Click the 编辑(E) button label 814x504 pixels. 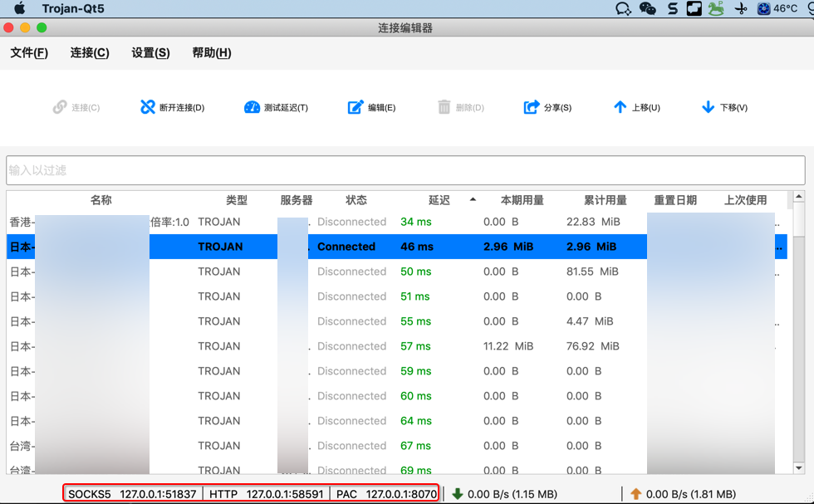pos(381,107)
